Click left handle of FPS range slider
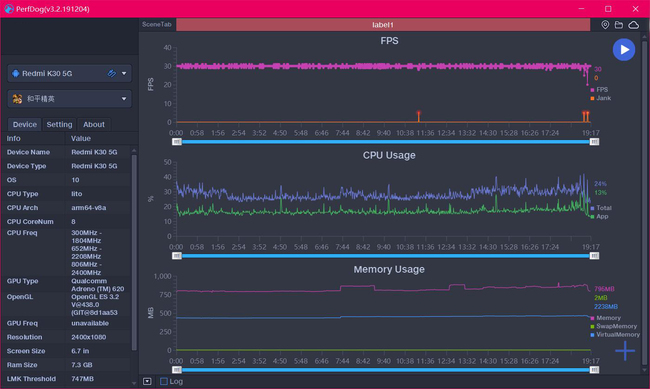650x389 pixels. pyautogui.click(x=177, y=142)
